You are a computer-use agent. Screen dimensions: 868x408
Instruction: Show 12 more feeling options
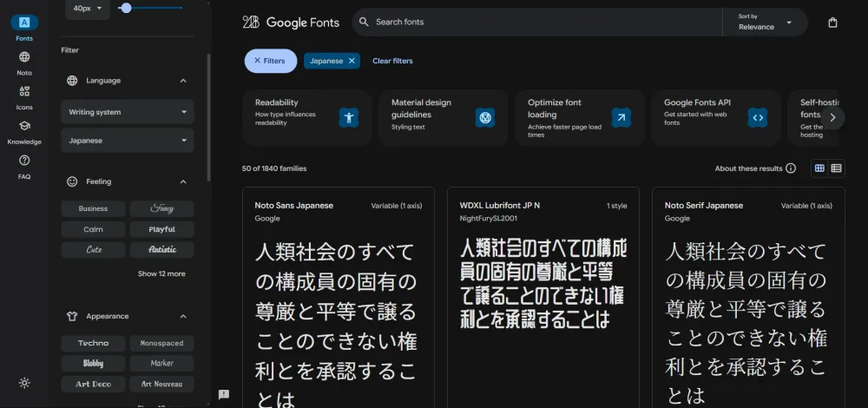coord(161,274)
